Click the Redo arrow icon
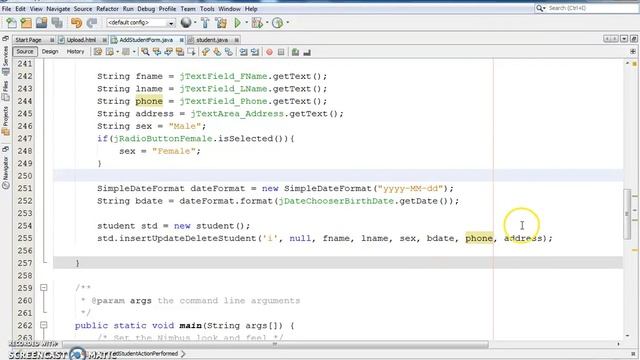The width and height of the screenshot is (640, 360). click(x=92, y=23)
